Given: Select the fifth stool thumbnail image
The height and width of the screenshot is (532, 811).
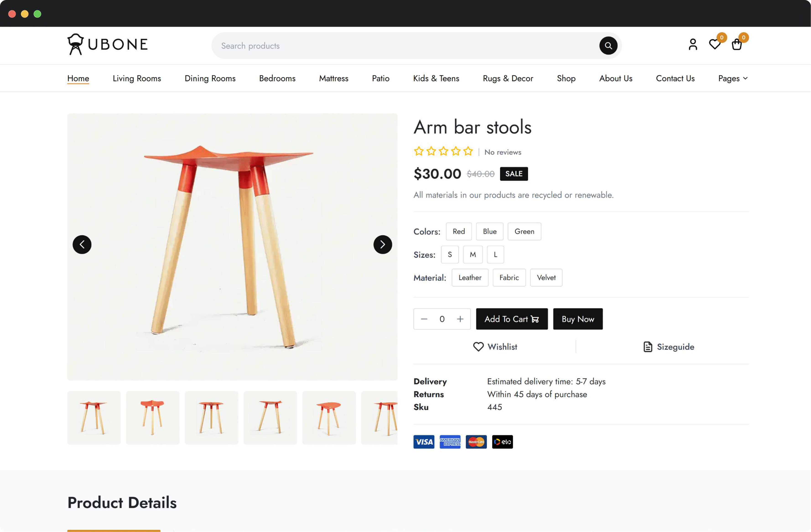Looking at the screenshot, I should (x=329, y=418).
